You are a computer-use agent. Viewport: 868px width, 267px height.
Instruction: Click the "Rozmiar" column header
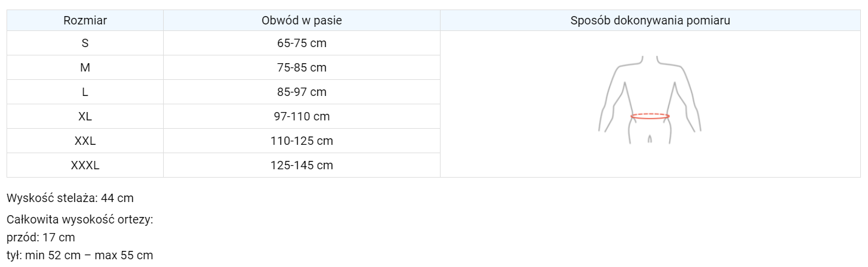coord(85,21)
